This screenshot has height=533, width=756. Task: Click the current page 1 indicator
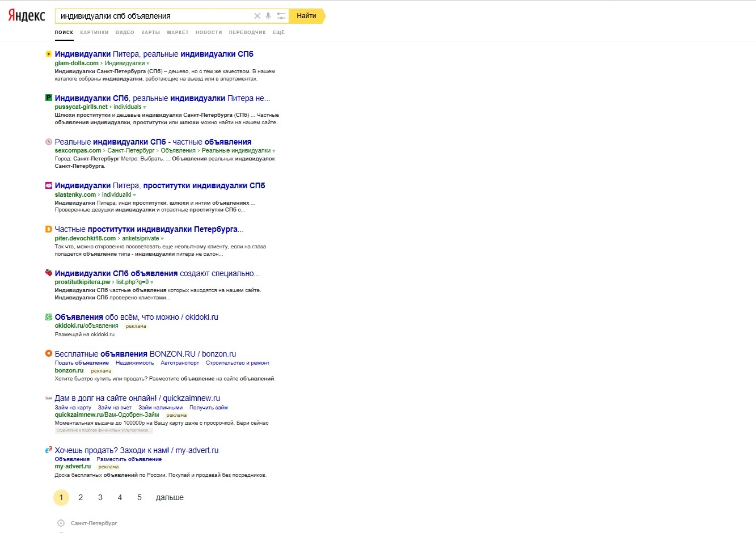61,497
